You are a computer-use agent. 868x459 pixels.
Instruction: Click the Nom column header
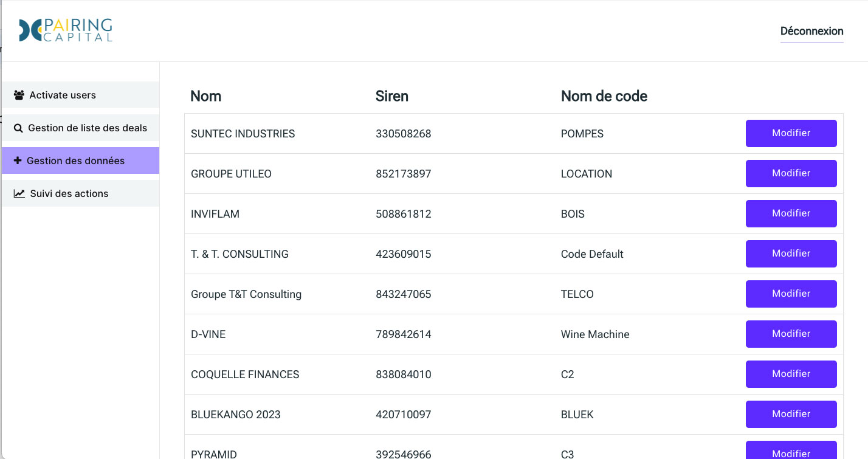[x=206, y=96]
